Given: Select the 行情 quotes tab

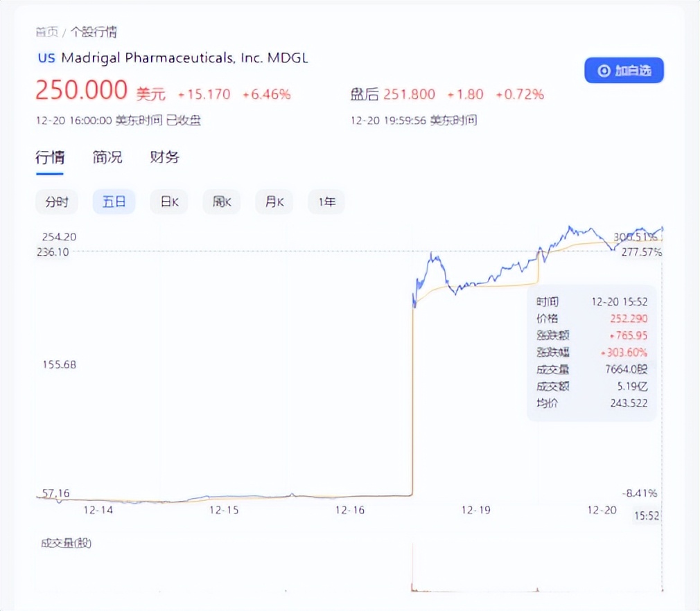Looking at the screenshot, I should click(49, 157).
